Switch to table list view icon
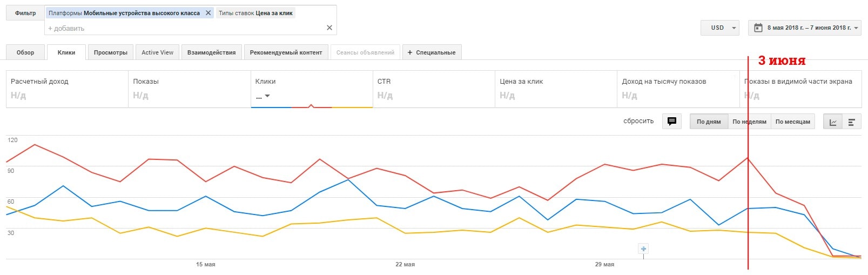This screenshot has width=868, height=275. pyautogui.click(x=851, y=122)
